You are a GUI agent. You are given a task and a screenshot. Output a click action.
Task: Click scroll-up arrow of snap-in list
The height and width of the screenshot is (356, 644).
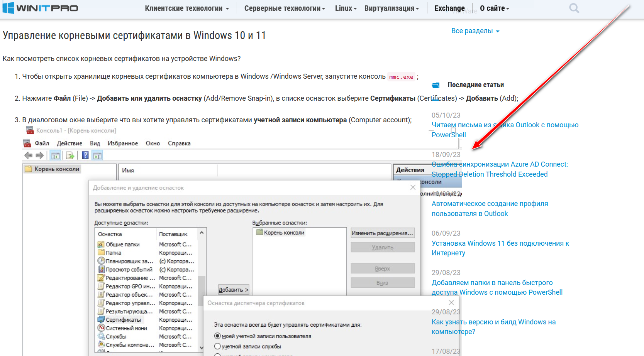point(202,233)
